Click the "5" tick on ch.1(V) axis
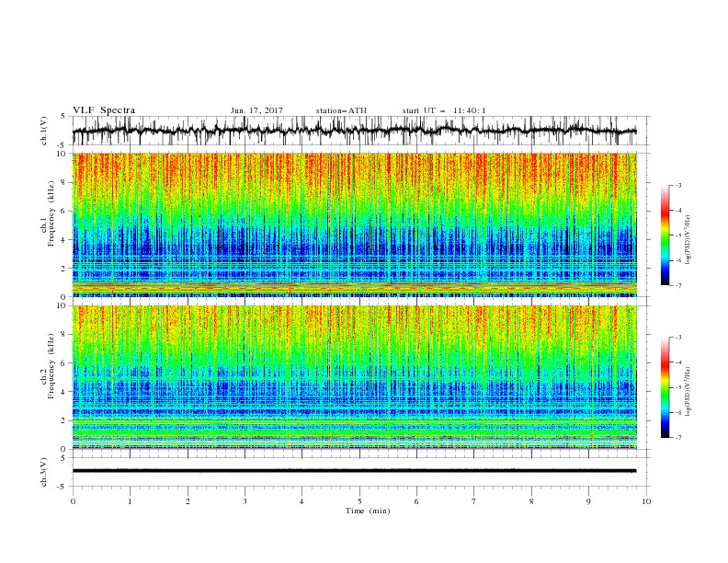 63,117
